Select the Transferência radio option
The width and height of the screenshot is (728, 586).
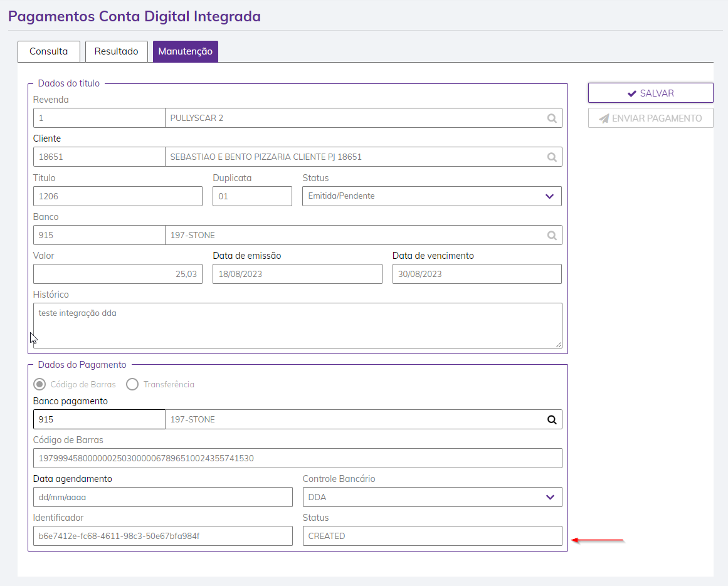[x=132, y=384]
